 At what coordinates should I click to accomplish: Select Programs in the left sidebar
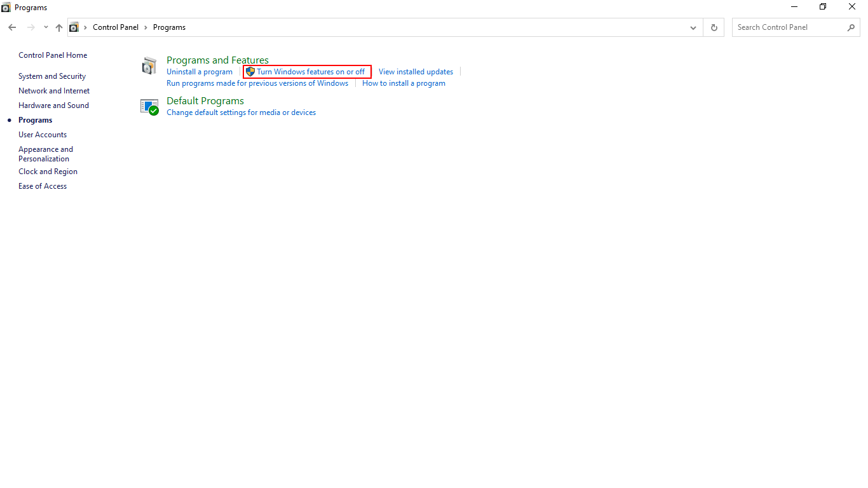point(36,120)
